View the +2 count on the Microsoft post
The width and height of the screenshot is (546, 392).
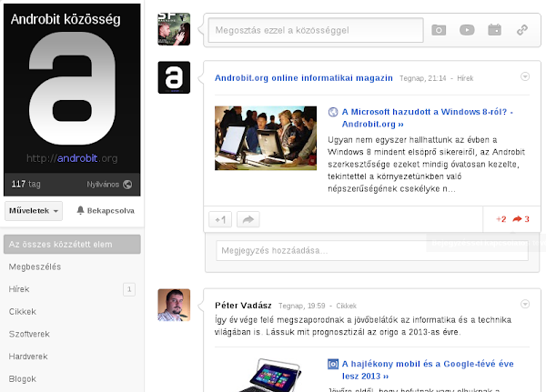coord(501,219)
